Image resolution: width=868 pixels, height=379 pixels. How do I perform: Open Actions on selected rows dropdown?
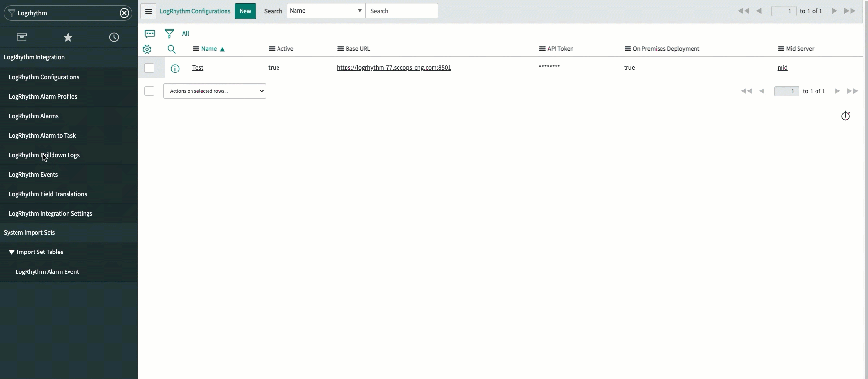[x=215, y=91]
